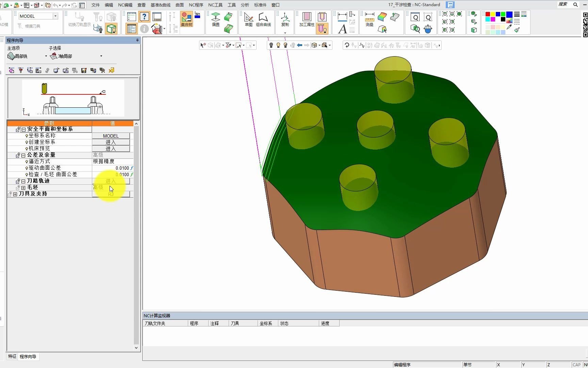Choose the red color swatch
The image size is (588, 368).
point(488,14)
